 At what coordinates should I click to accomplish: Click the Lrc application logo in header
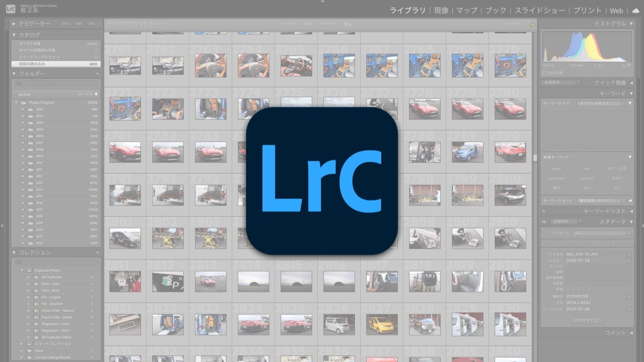coord(10,9)
